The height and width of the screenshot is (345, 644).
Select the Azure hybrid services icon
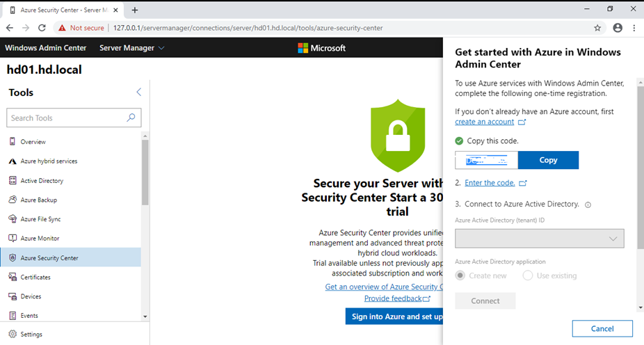pos(13,161)
